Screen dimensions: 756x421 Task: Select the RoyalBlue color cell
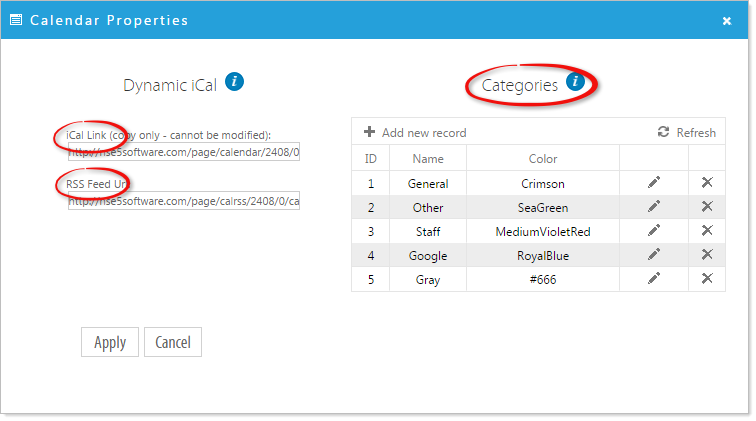point(543,256)
